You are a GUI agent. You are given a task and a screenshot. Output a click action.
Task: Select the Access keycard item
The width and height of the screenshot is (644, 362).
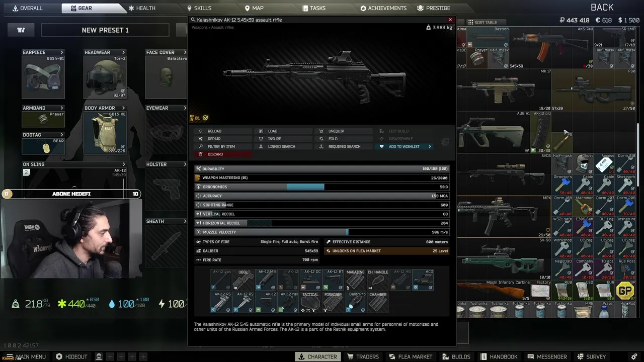605,164
